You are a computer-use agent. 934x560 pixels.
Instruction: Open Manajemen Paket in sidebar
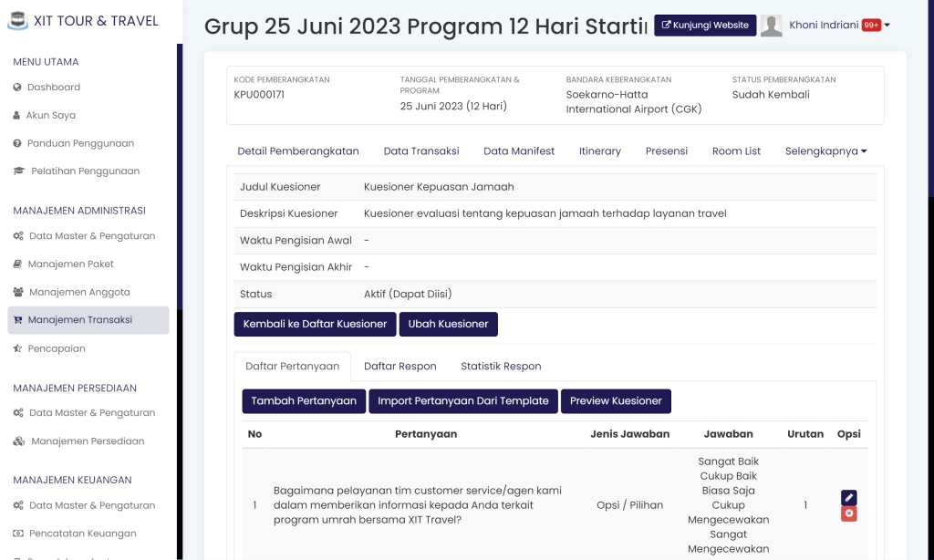click(x=70, y=264)
